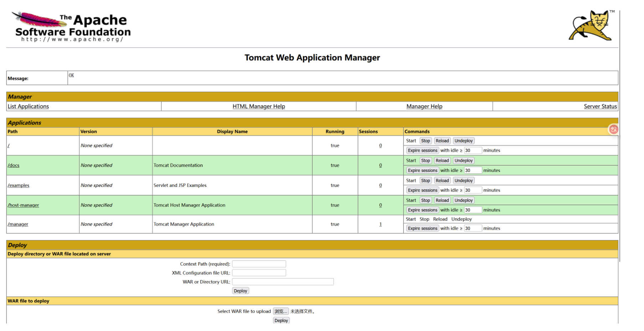644x331 pixels.
Task: Click the "Tomcat Host Manager Application" text
Action: pyautogui.click(x=189, y=205)
